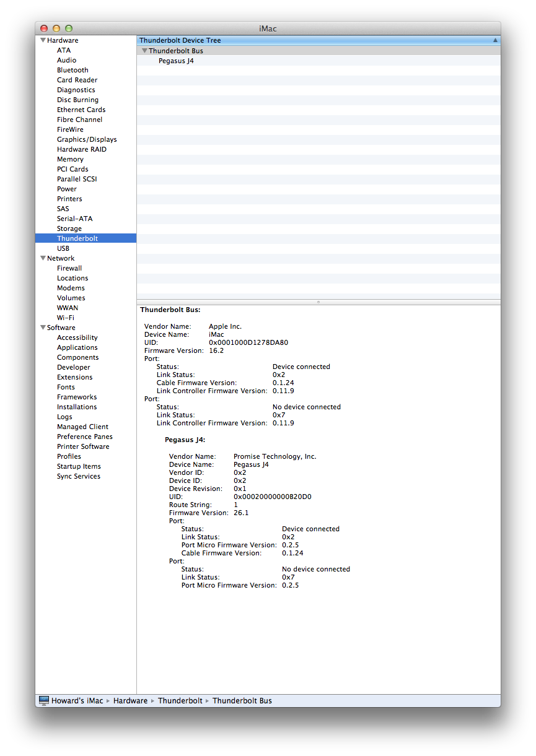Select Disc Burning in sidebar
The height and width of the screenshot is (756, 536).
(x=77, y=100)
